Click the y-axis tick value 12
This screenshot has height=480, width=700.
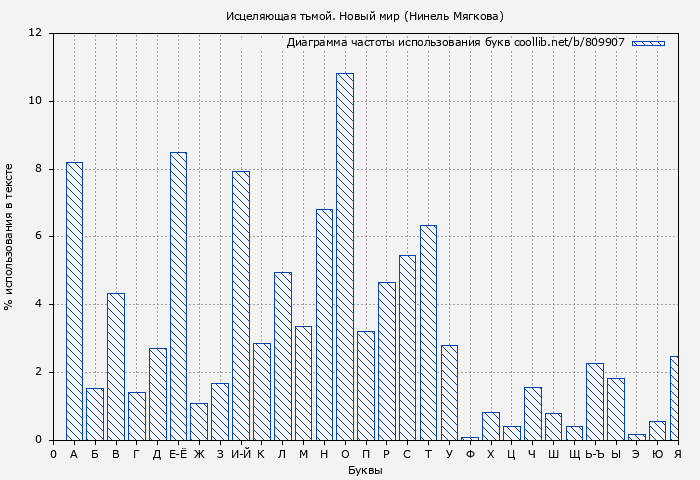(36, 33)
